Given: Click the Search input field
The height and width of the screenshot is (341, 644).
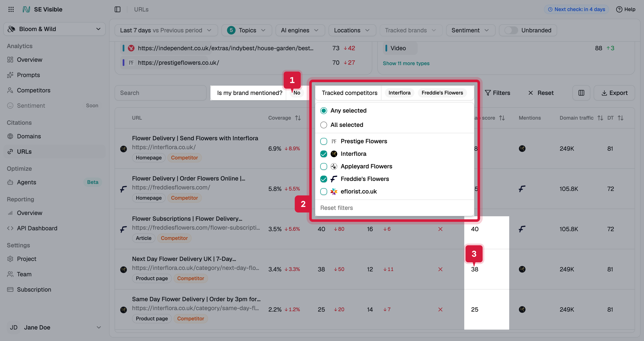Looking at the screenshot, I should tap(161, 93).
